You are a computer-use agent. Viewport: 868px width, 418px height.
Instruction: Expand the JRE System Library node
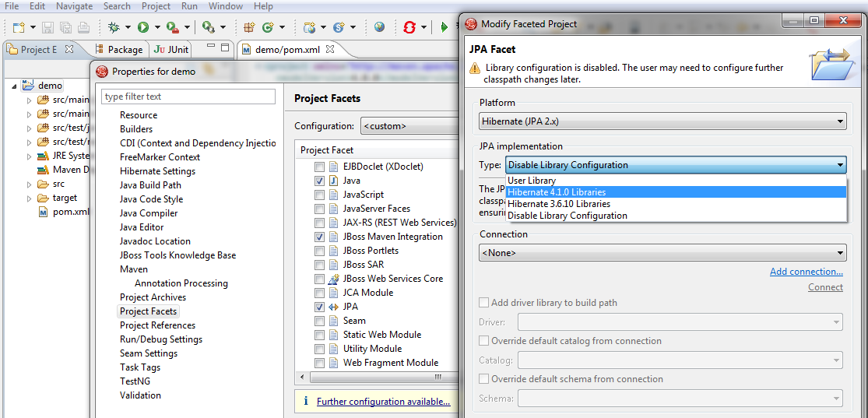(x=30, y=156)
